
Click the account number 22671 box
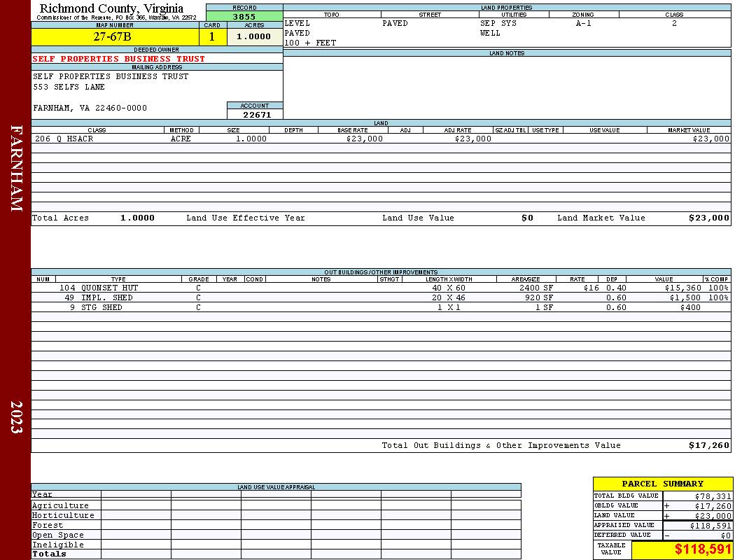tap(255, 114)
